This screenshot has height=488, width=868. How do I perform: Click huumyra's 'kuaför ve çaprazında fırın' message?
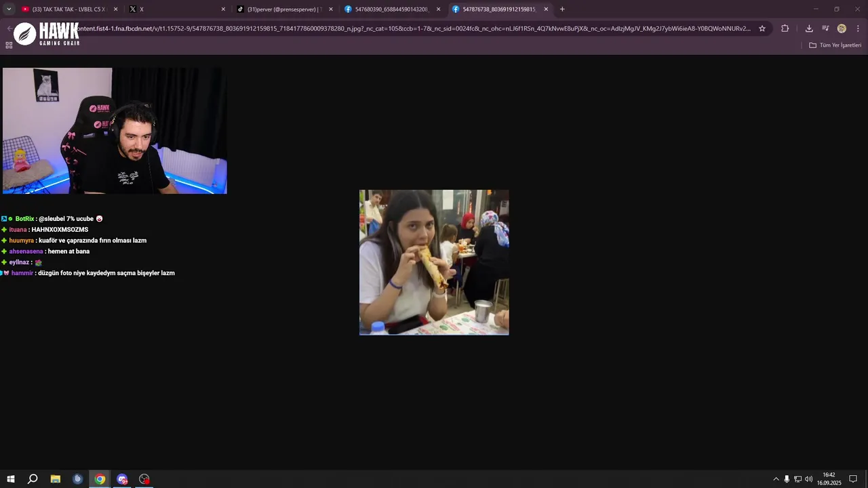(x=74, y=241)
